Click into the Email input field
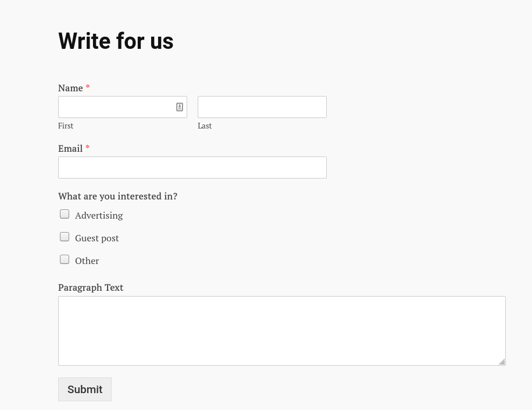Image resolution: width=532 pixels, height=410 pixels. click(192, 167)
